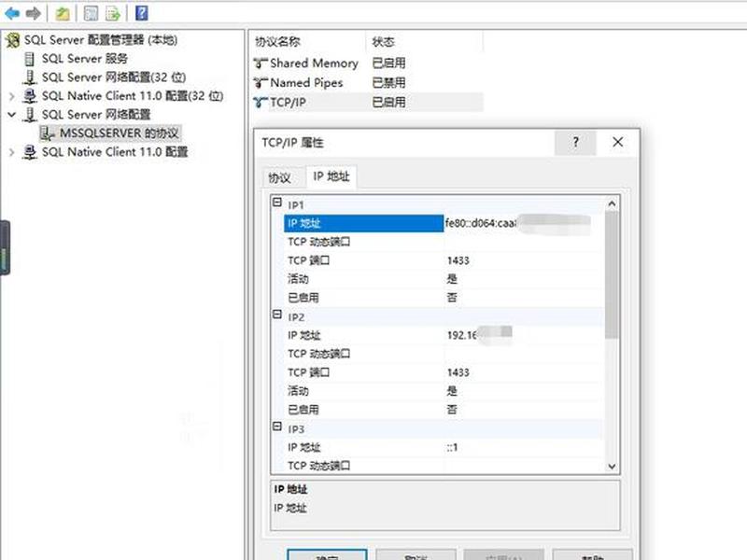Click the TCP 端口 1433 value under IP1

(x=458, y=260)
